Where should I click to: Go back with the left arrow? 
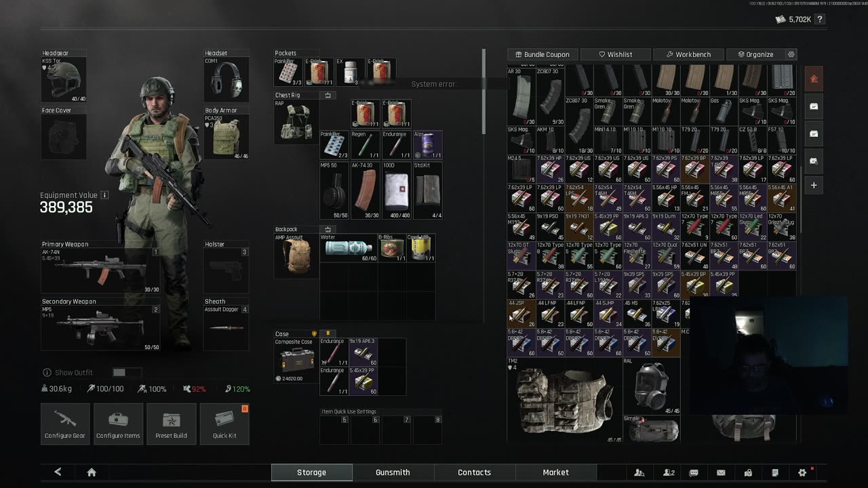58,472
